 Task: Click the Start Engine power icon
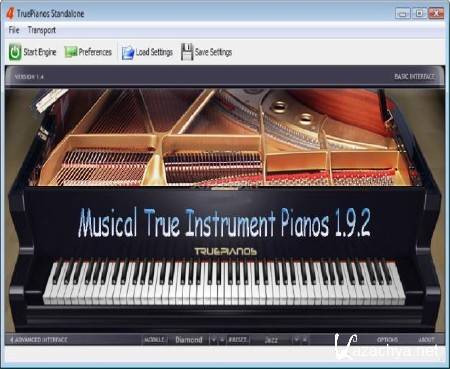[15, 52]
